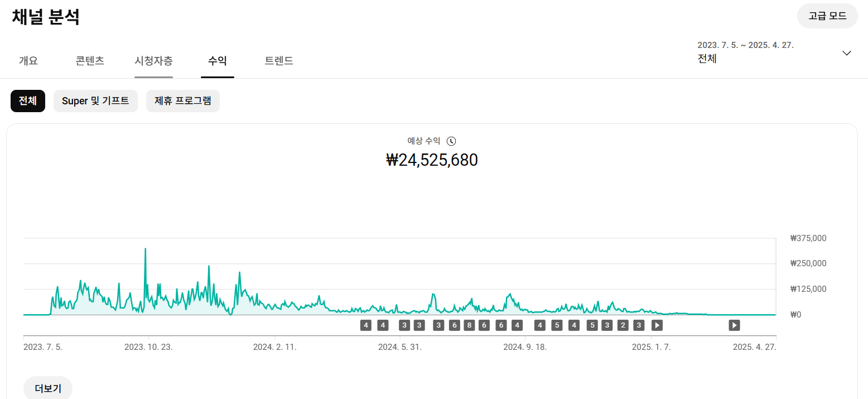Screen dimensions: 868x399
Task: Click the ₩375,000 axis label
Action: [x=808, y=238]
